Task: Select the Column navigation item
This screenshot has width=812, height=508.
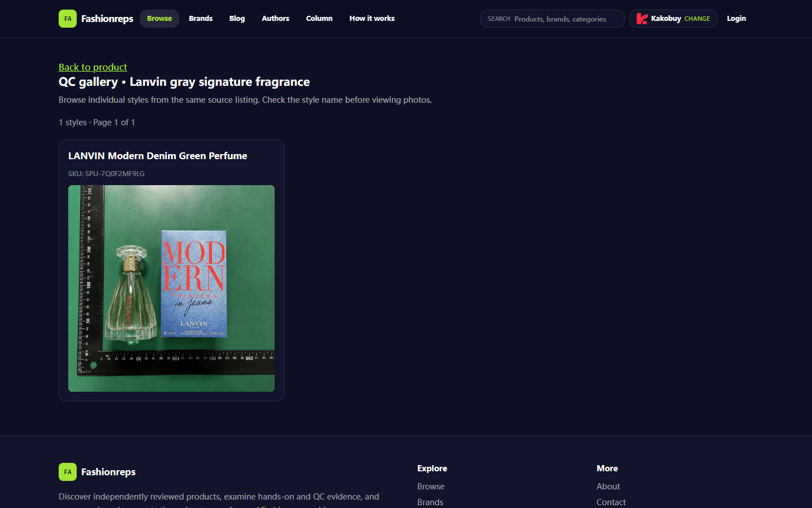Action: point(319,19)
